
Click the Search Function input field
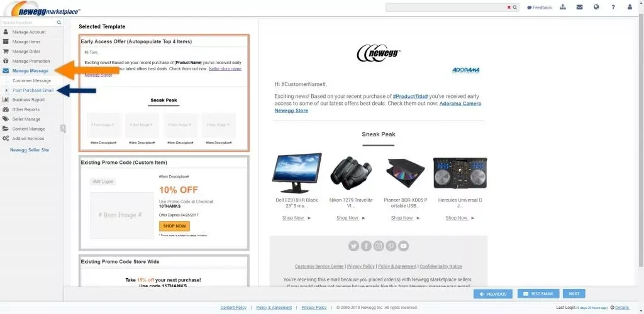tap(29, 23)
